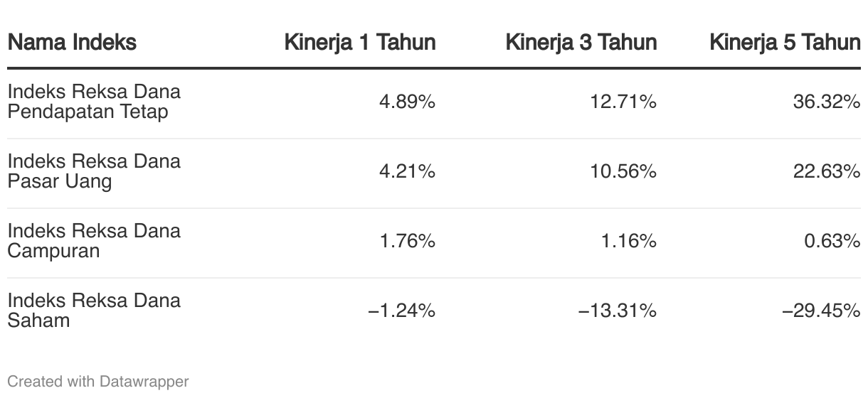Click the 1.76% Campuran value
The image size is (868, 398).
coord(407,241)
